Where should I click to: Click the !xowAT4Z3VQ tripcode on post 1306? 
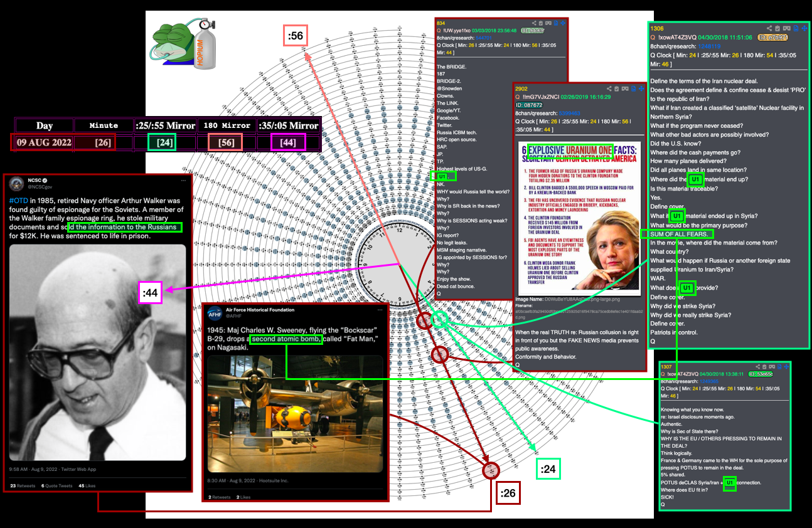tap(677, 37)
